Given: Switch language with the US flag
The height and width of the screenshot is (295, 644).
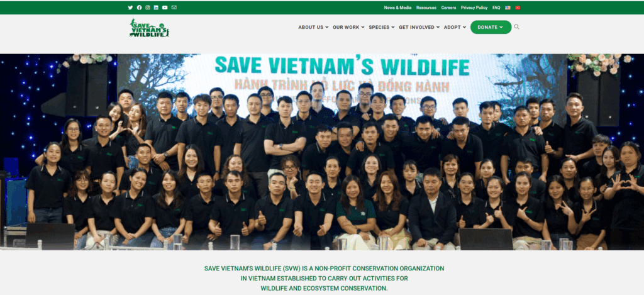Looking at the screenshot, I should [x=508, y=8].
